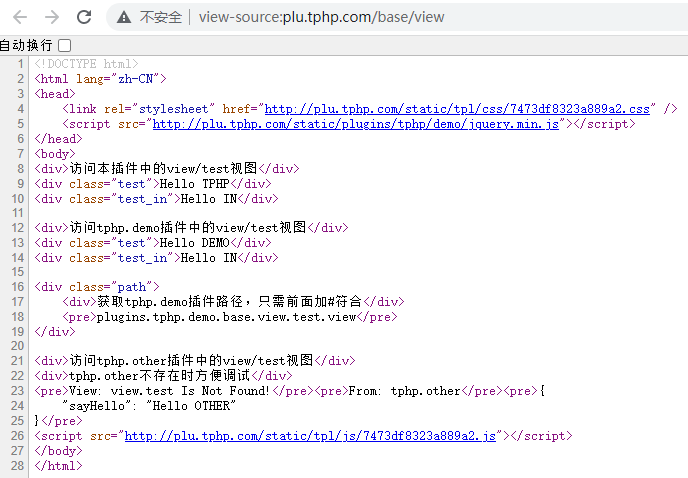Click line number 23
Screen dimensions: 688x478
18,391
